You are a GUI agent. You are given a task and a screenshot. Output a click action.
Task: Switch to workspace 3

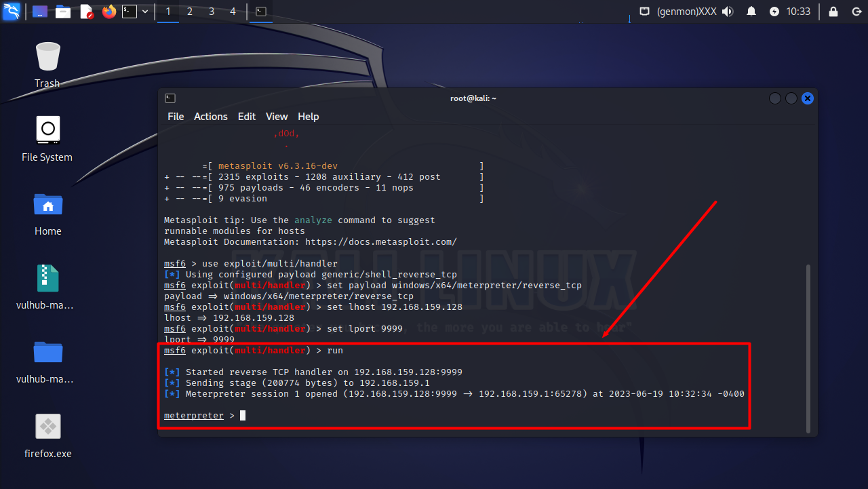tap(212, 12)
